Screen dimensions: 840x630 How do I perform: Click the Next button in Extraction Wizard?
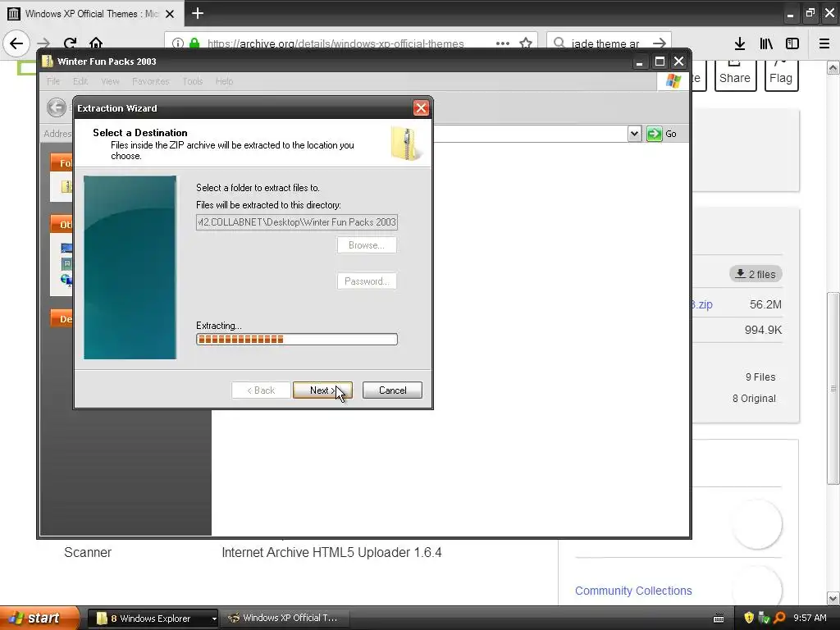pos(322,390)
